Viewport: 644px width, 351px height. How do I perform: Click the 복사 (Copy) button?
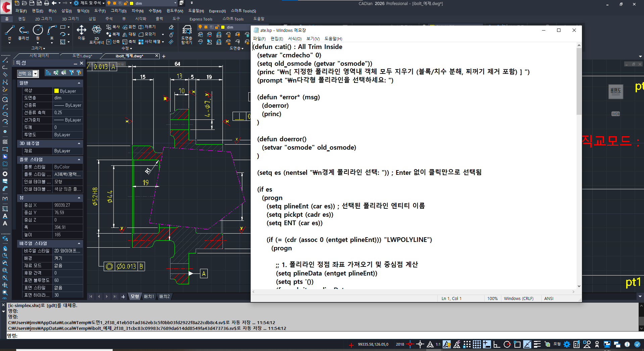113,27
